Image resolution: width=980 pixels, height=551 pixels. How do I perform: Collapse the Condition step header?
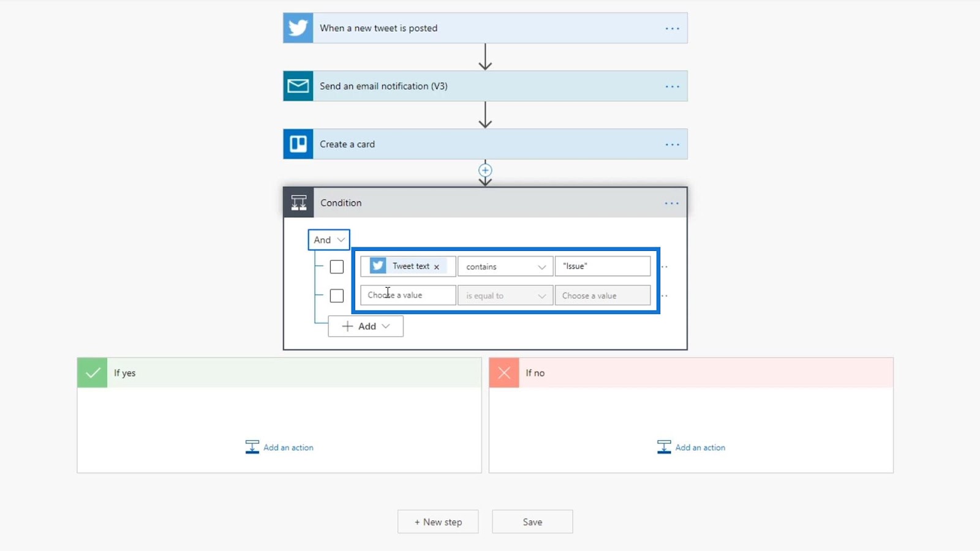(x=485, y=203)
